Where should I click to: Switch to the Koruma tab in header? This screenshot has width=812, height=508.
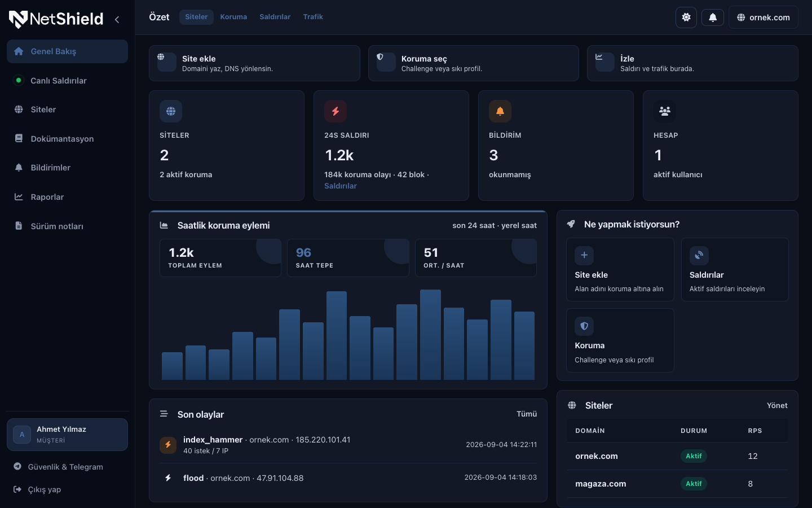233,17
